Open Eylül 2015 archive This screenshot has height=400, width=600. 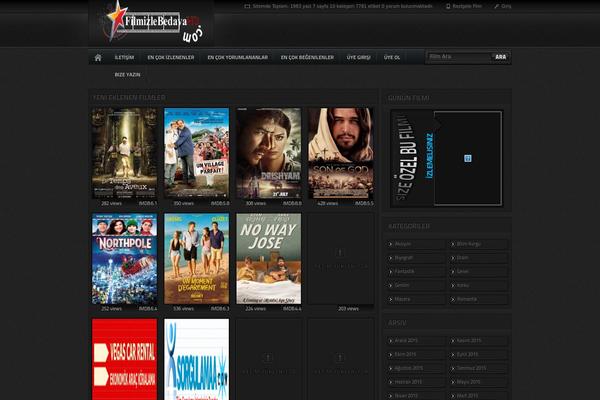[467, 354]
